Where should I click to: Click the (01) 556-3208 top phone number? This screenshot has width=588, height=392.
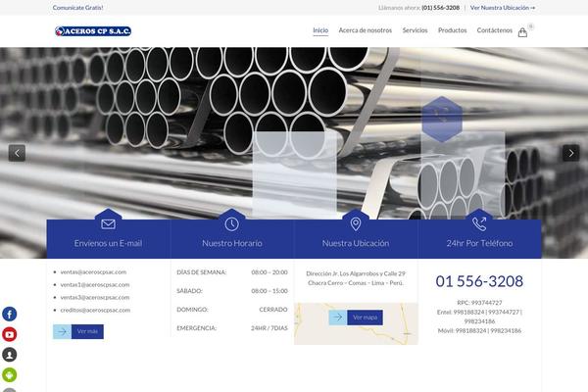(x=441, y=8)
